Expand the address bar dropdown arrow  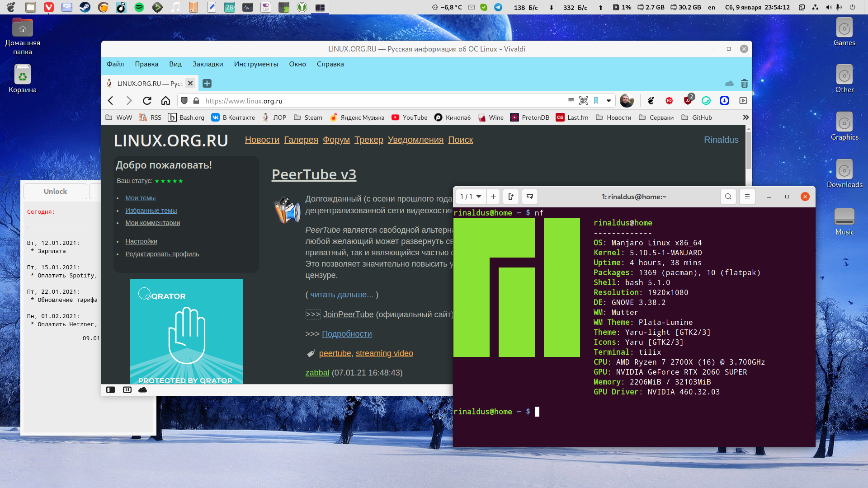(x=609, y=100)
